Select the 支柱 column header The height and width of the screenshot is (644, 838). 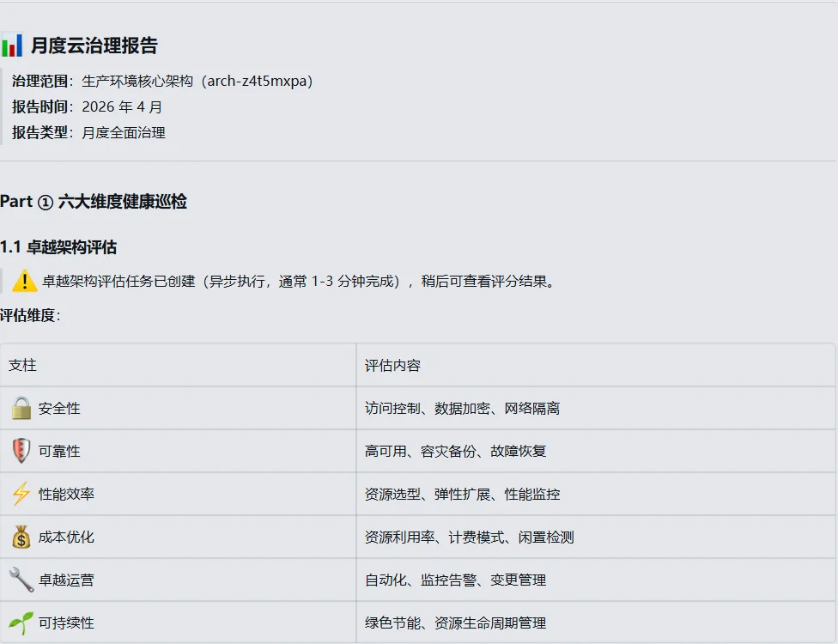22,365
